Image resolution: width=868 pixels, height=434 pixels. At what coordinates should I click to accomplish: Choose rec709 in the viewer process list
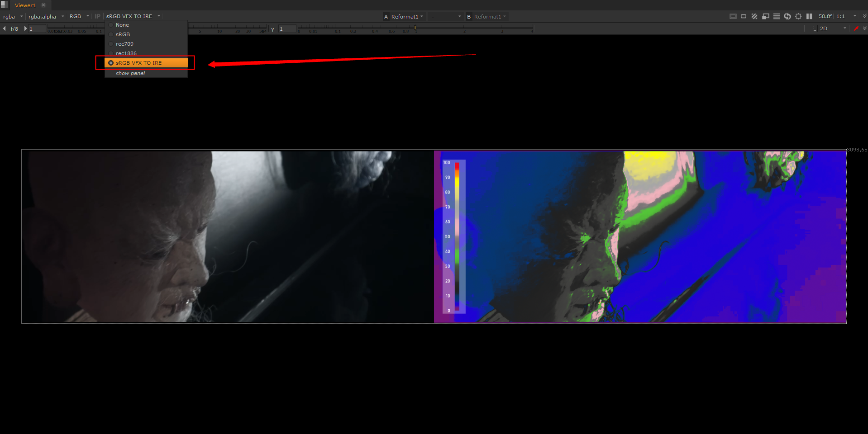pyautogui.click(x=124, y=44)
